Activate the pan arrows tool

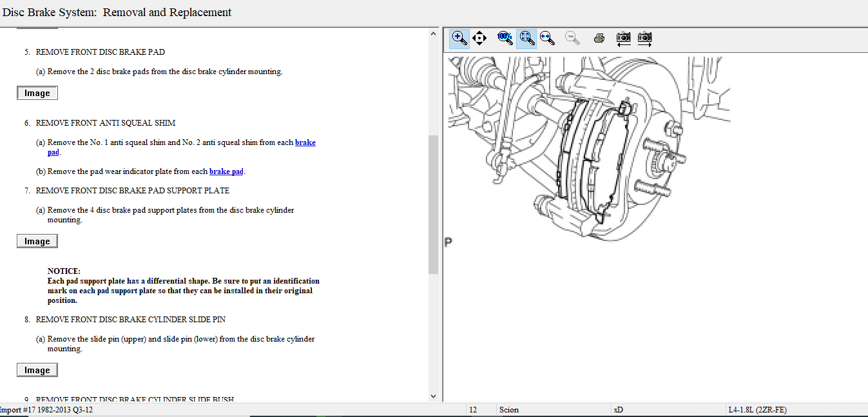point(479,38)
